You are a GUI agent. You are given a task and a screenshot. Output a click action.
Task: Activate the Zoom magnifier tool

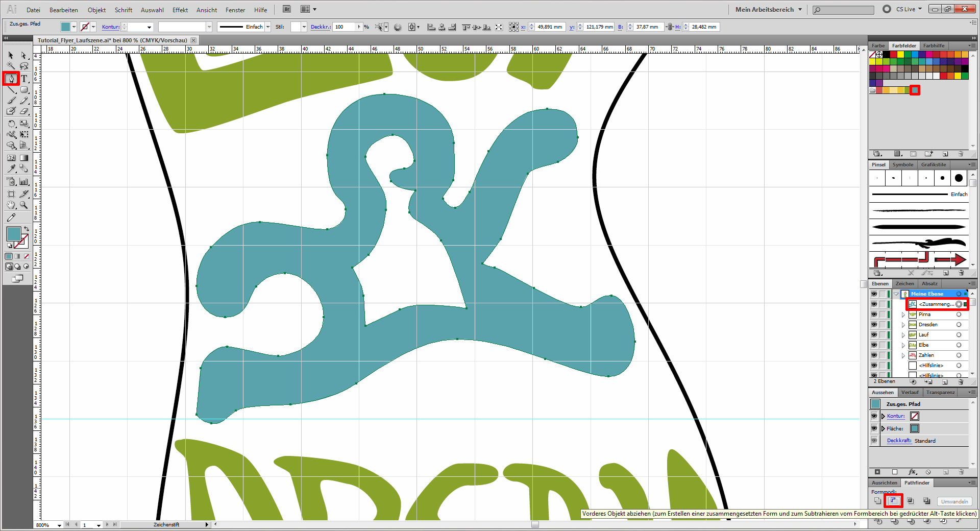(x=24, y=205)
